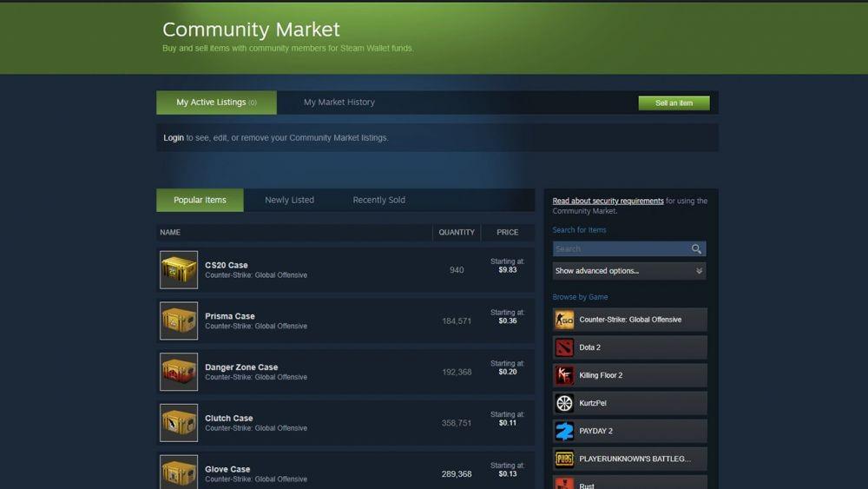Click the Sell an item button

point(674,103)
